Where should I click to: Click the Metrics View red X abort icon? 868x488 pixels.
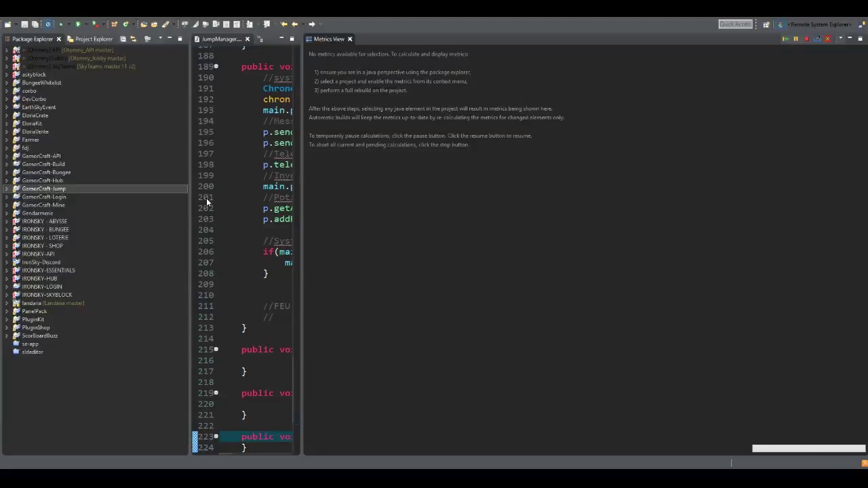(x=827, y=39)
